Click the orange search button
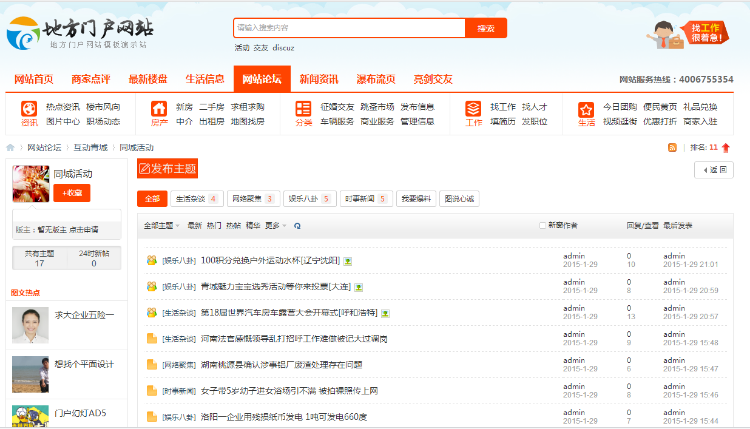Viewport: 750px width, 429px height. (x=486, y=28)
